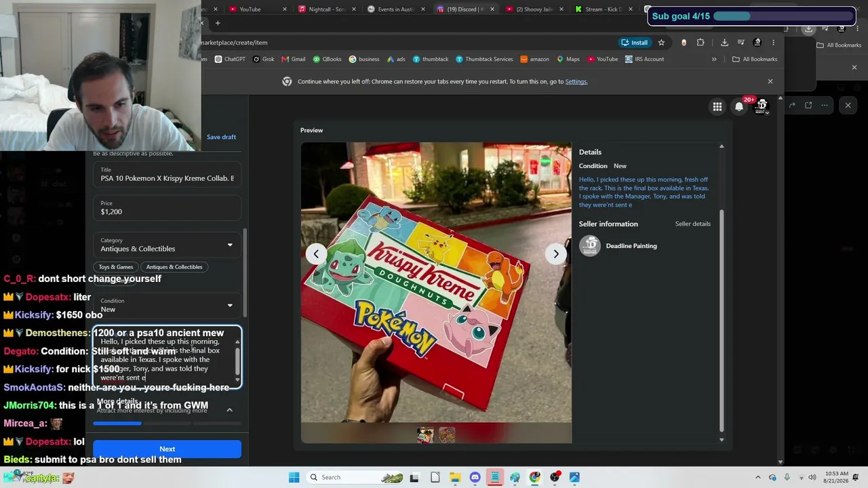Open the Gmail bookmark
This screenshot has height=488, width=868.
coord(293,59)
